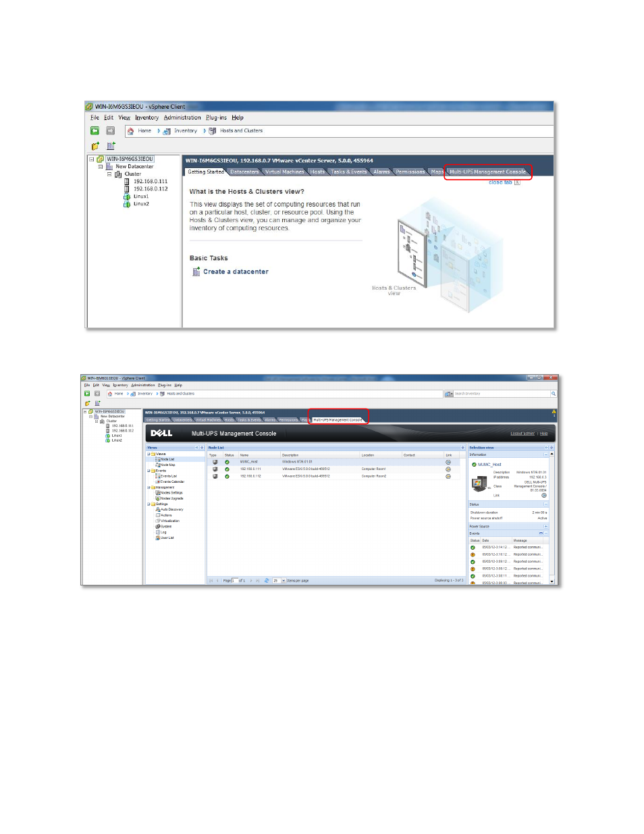This screenshot has width=644, height=834.
Task: Click the Create a datacenter task icon
Action: coord(196,271)
